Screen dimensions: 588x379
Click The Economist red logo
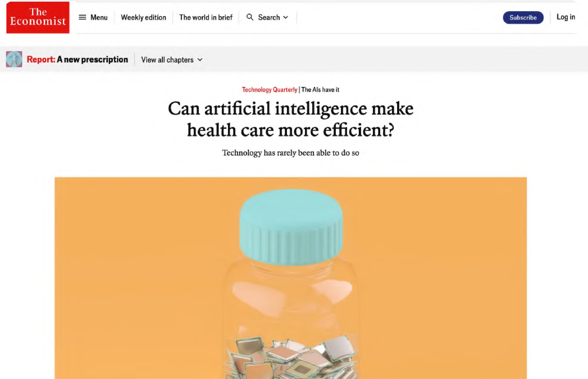pyautogui.click(x=38, y=17)
